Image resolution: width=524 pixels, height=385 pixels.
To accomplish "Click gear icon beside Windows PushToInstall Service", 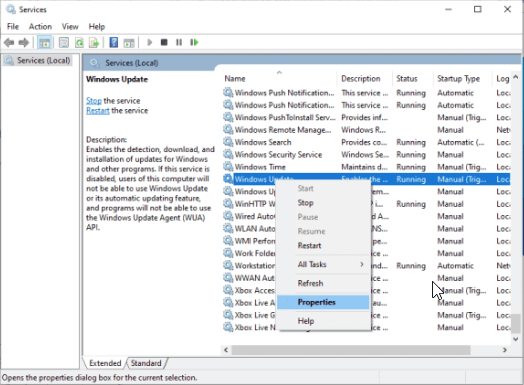I will [x=228, y=117].
